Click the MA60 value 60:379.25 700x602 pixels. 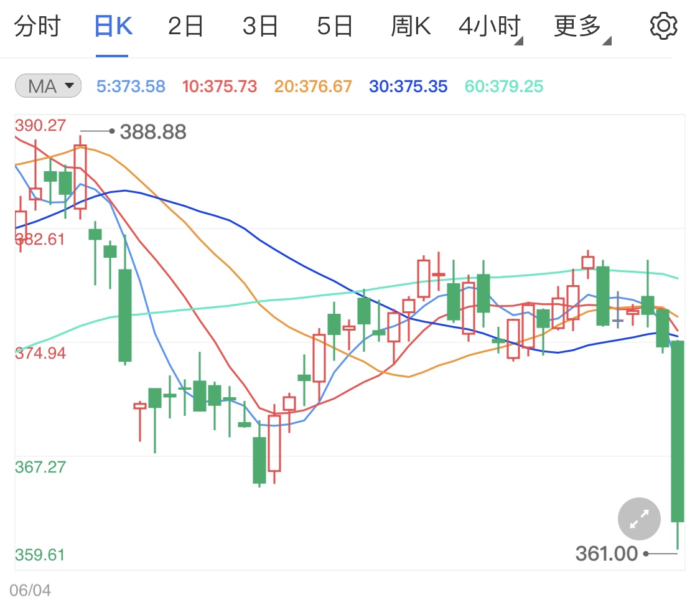point(504,86)
